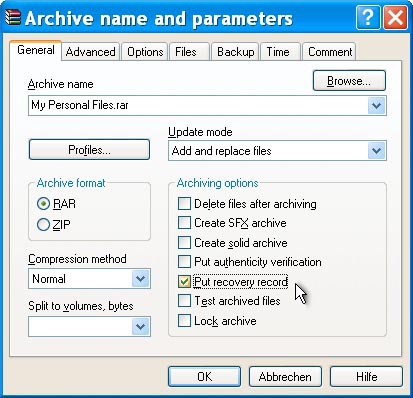Click the Browse... button
Viewport: 413px width, 398px height.
(x=349, y=81)
